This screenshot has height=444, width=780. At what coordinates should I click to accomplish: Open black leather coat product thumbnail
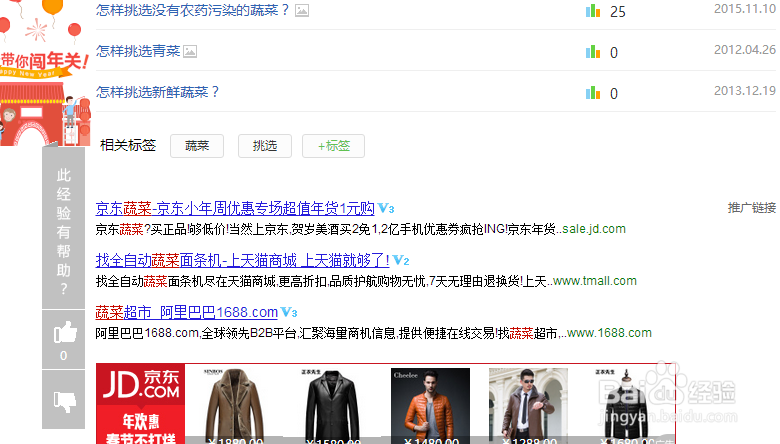(332, 406)
